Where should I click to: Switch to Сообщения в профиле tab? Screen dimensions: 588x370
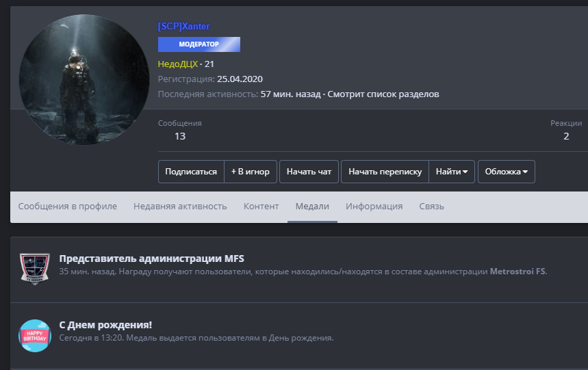[68, 207]
